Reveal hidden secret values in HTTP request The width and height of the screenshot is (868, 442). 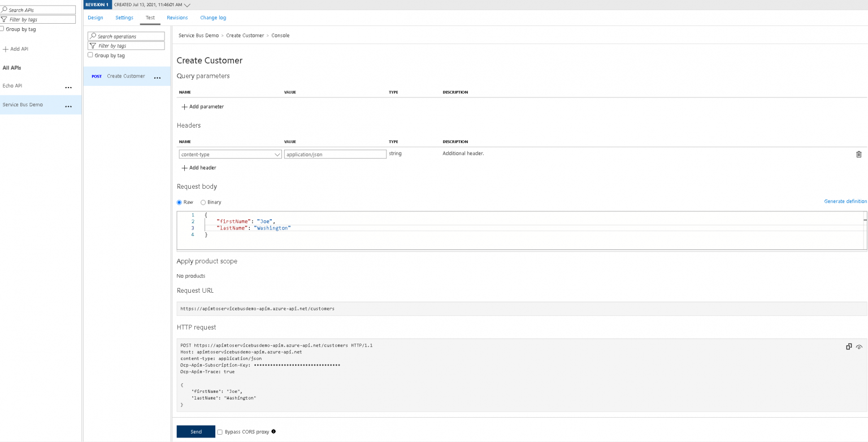[x=860, y=347]
